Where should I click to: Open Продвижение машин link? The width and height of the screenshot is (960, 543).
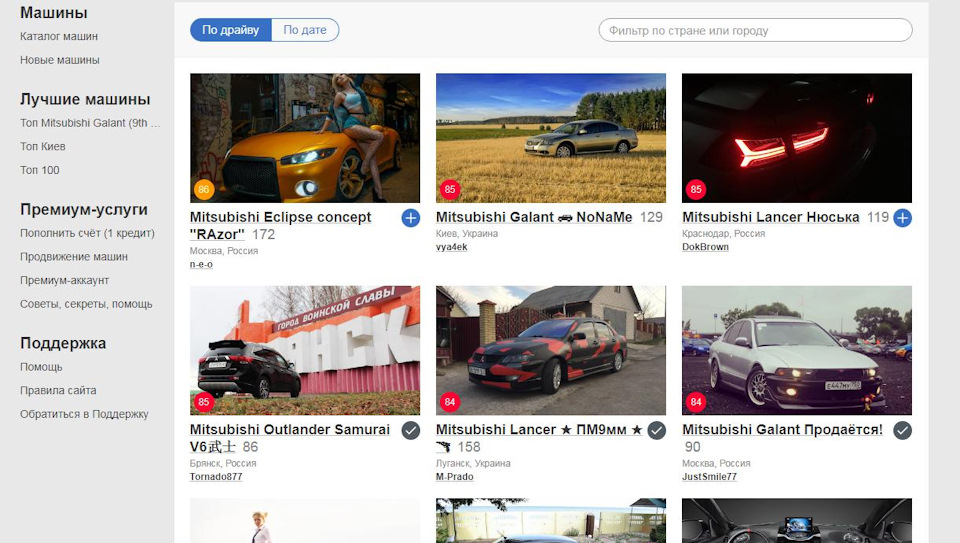pos(74,257)
